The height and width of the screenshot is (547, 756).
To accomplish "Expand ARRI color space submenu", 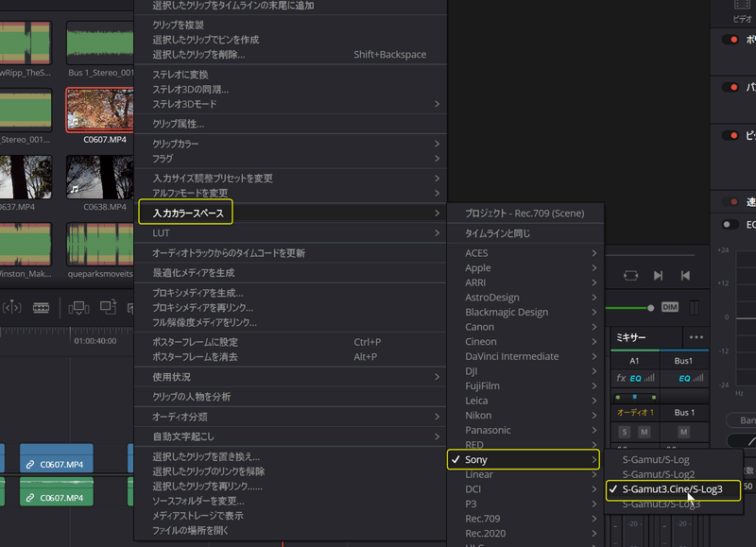I will (x=525, y=282).
